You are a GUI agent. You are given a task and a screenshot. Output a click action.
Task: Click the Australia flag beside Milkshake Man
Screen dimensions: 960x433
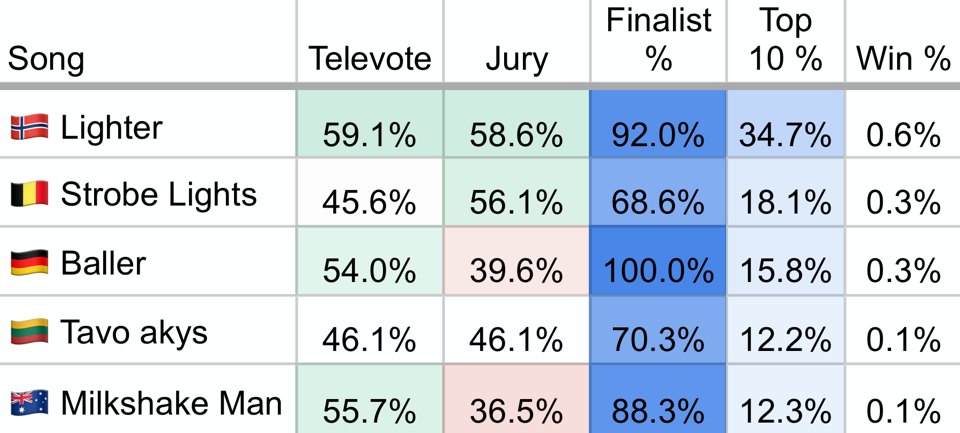tap(29, 403)
